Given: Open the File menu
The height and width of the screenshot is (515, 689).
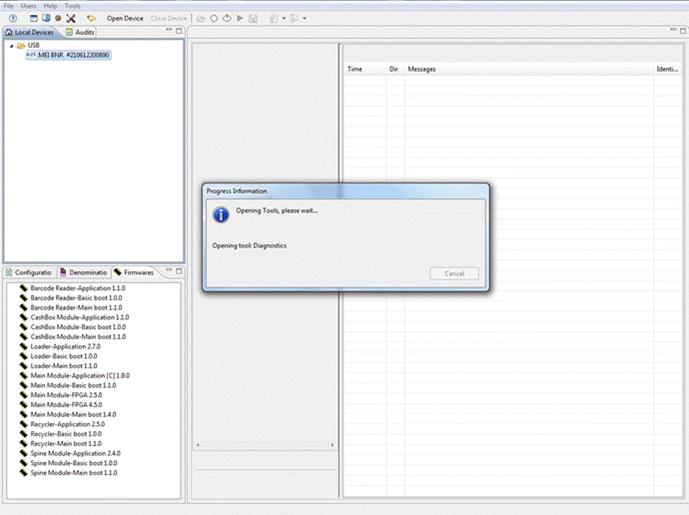Looking at the screenshot, I should (x=8, y=6).
